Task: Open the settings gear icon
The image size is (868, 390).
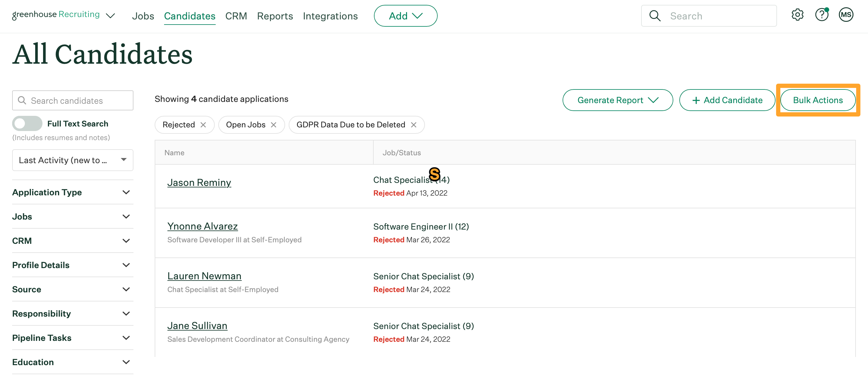Action: tap(797, 15)
